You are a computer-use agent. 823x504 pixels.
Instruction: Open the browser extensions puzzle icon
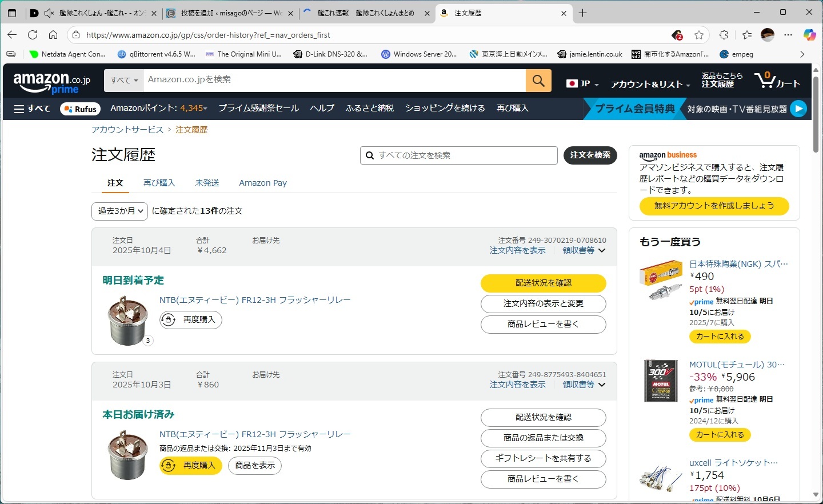[x=724, y=35]
